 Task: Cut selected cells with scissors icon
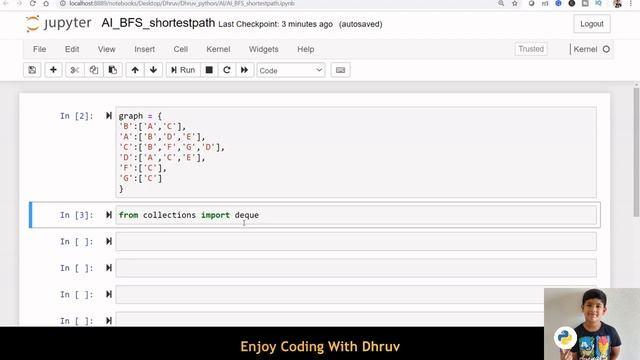point(75,70)
